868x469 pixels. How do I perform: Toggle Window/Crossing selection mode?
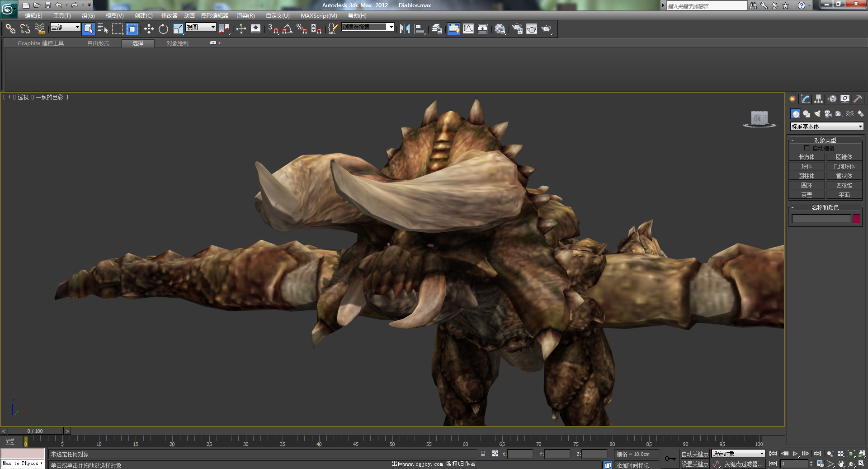[132, 29]
